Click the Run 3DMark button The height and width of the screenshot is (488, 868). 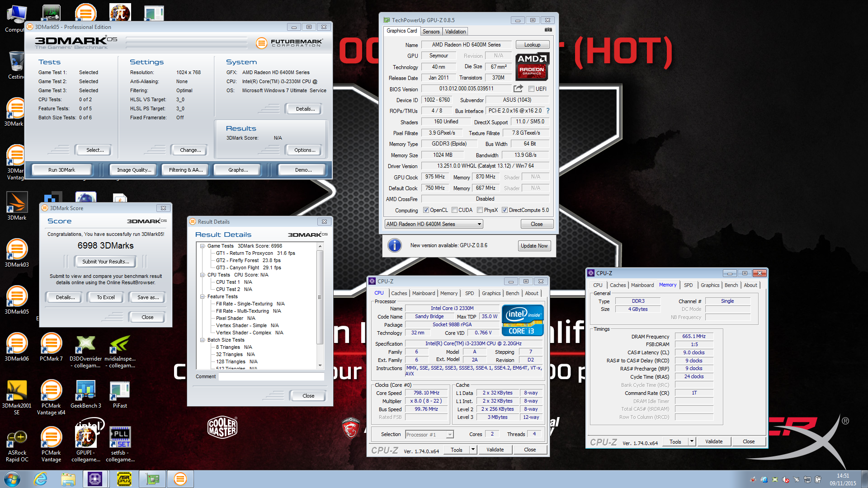[61, 170]
